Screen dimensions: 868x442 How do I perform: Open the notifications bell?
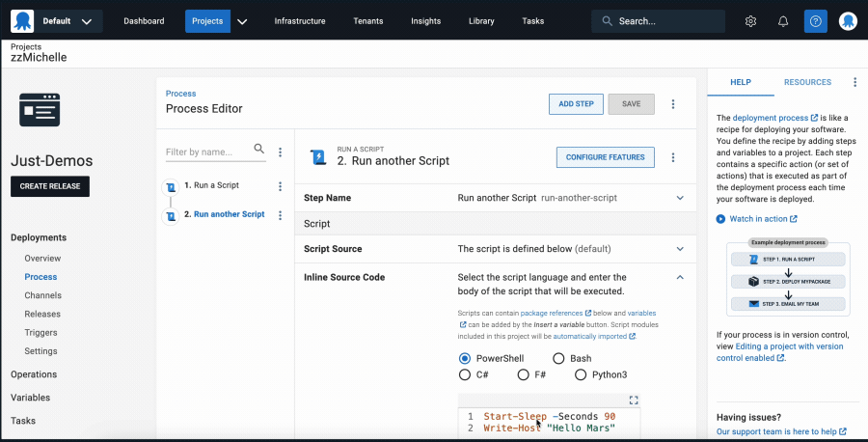coord(783,21)
